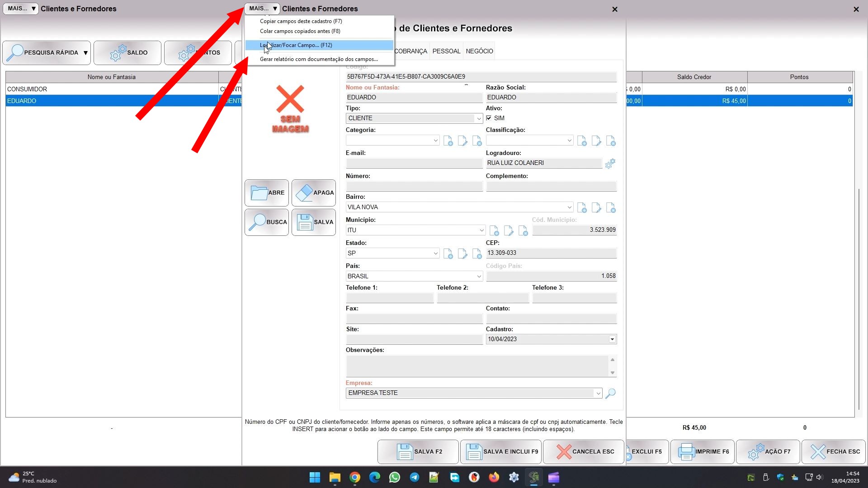Click the ABRE folder image button
The width and height of the screenshot is (868, 488).
click(x=267, y=193)
